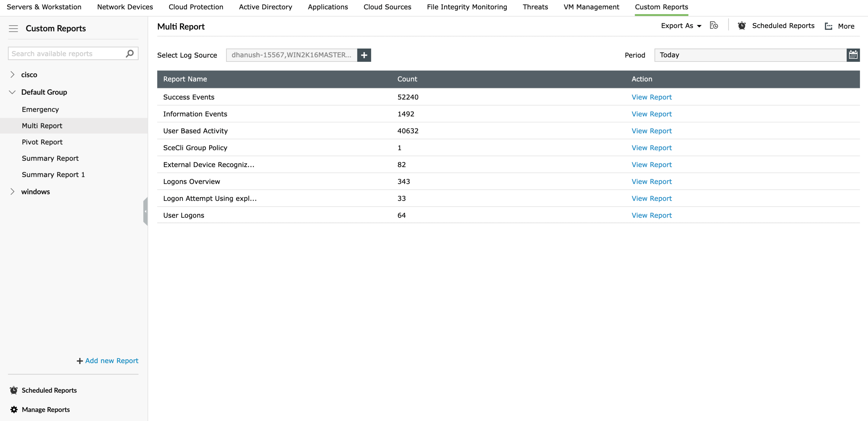Click the alarm clock icon before Scheduled Reports
This screenshot has height=421, width=868.
pyautogui.click(x=742, y=26)
